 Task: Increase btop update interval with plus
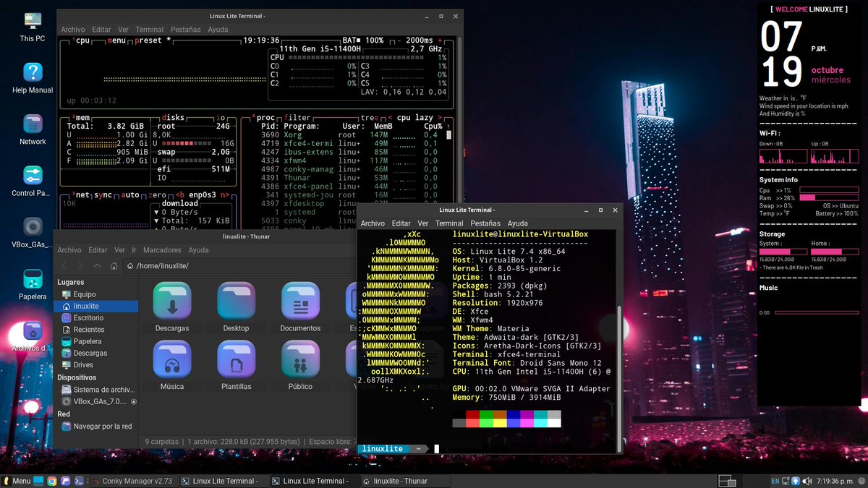click(441, 40)
